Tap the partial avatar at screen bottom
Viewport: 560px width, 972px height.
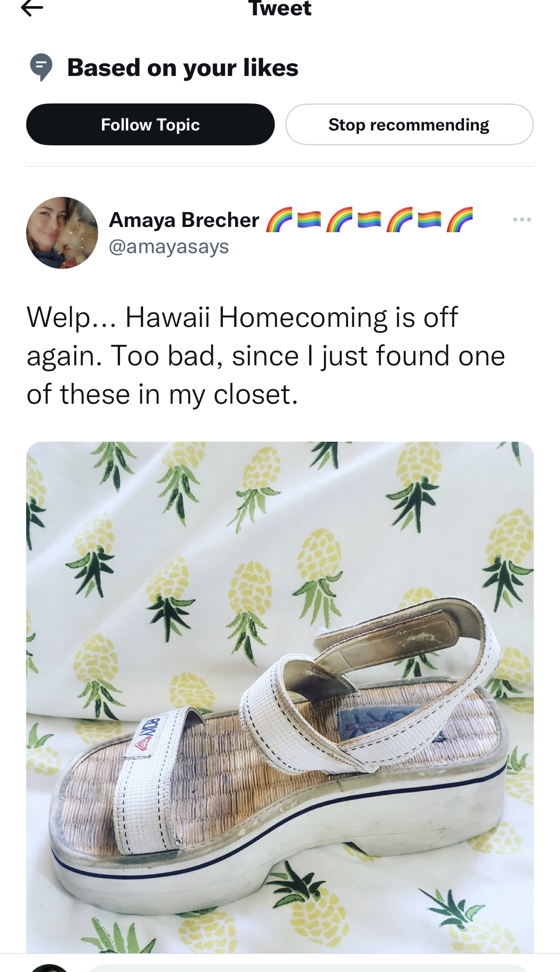(50, 968)
